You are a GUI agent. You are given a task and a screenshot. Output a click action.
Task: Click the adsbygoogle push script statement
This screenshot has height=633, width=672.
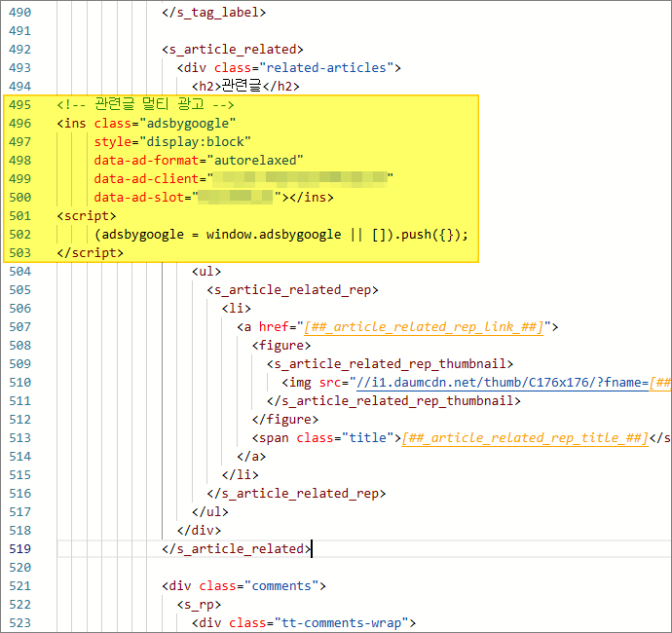tap(281, 235)
